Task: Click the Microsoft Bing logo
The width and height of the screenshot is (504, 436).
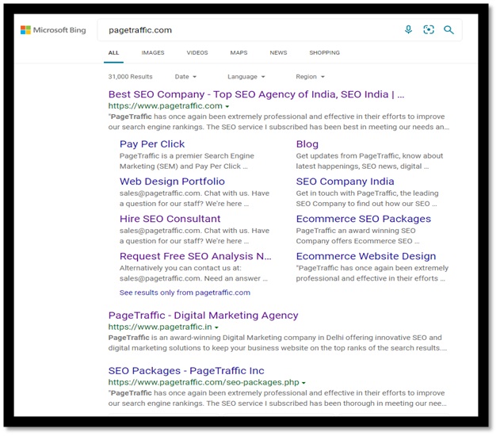Action: 53,30
